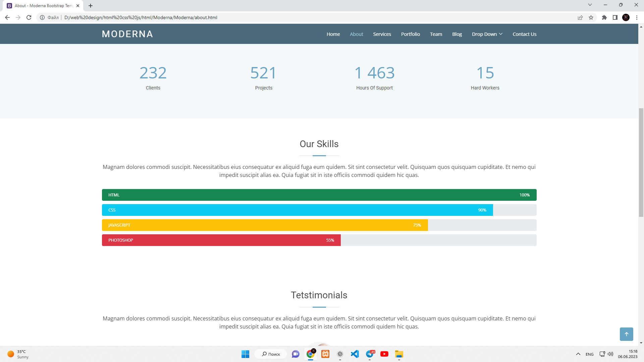Open the browser side panel icon

[615, 17]
